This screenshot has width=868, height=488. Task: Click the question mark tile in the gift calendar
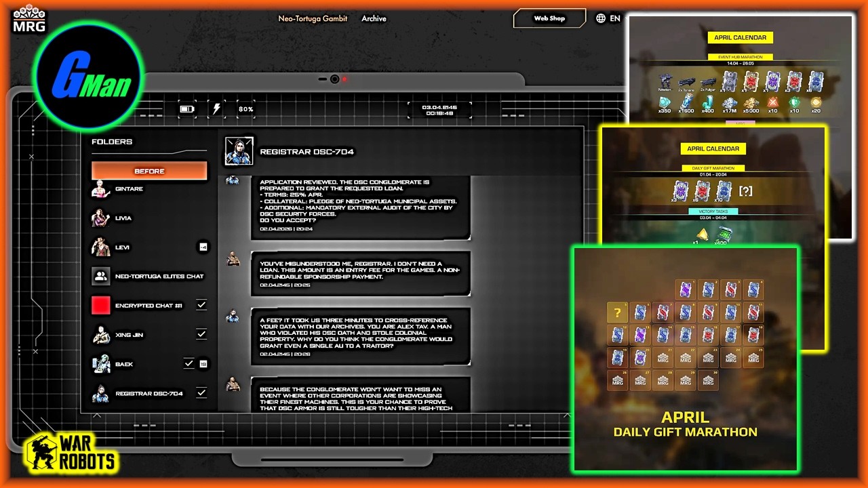[617, 312]
